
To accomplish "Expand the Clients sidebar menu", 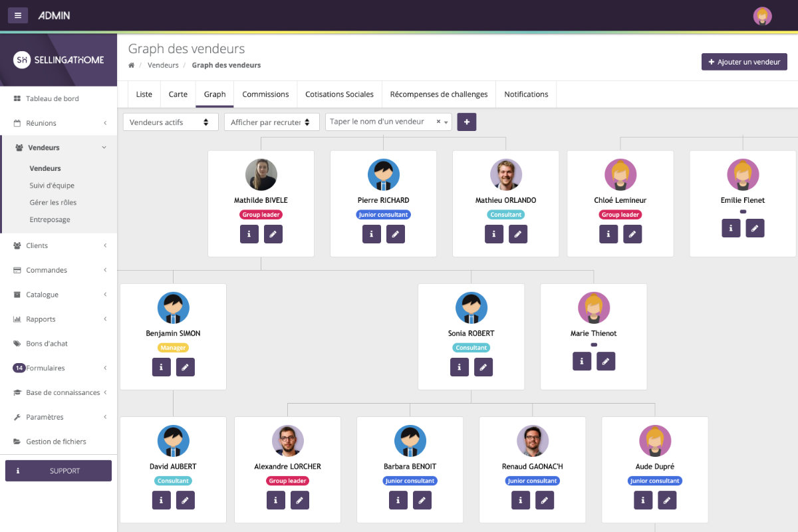I will pyautogui.click(x=59, y=245).
